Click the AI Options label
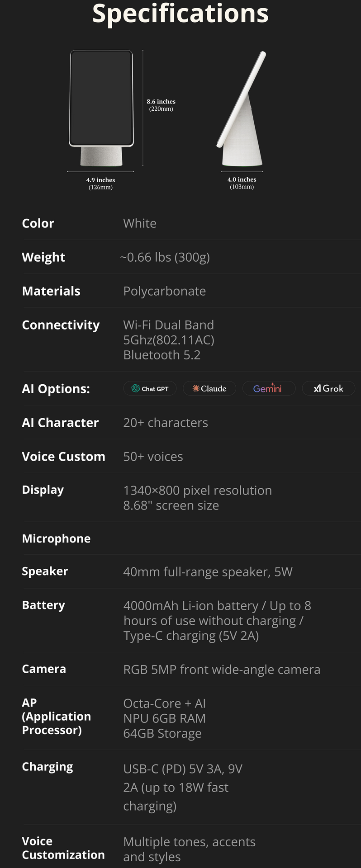 [x=56, y=389]
